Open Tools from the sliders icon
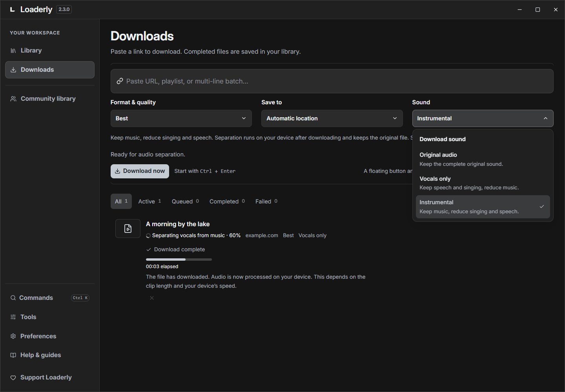This screenshot has height=392, width=565. pos(13,317)
